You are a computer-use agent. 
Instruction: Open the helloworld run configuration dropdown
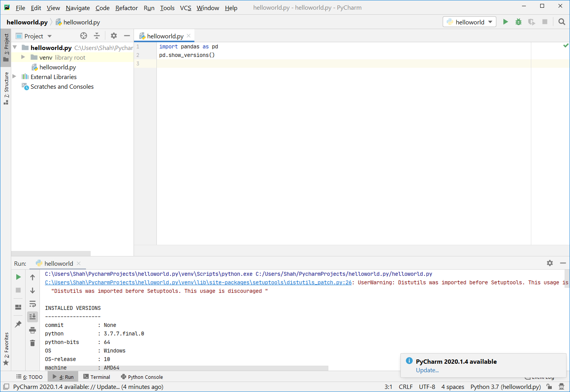coord(469,22)
